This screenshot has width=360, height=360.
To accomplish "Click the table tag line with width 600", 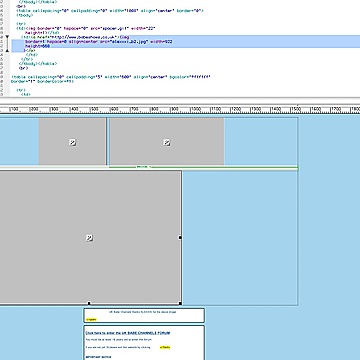I will [111, 77].
